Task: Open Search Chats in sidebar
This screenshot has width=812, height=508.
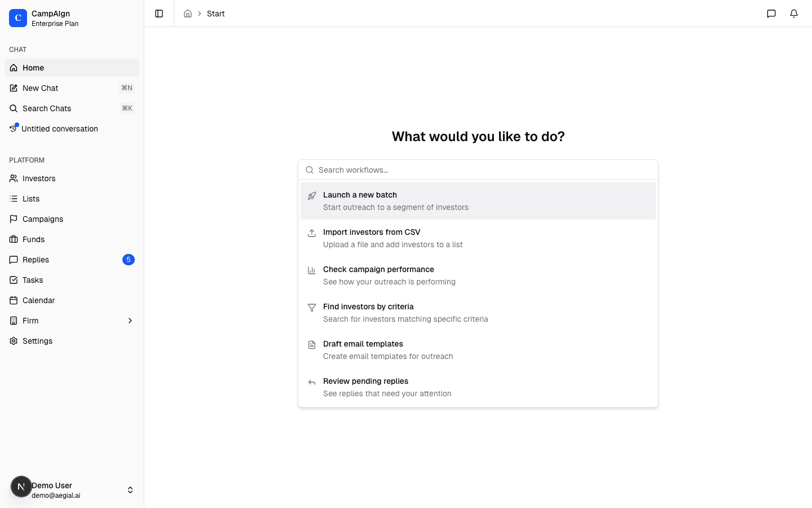Action: [47, 108]
